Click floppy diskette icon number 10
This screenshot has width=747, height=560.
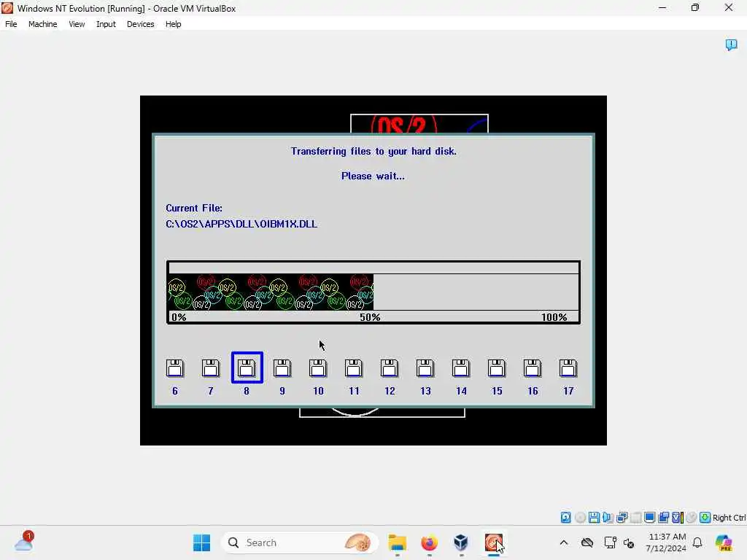pos(318,368)
